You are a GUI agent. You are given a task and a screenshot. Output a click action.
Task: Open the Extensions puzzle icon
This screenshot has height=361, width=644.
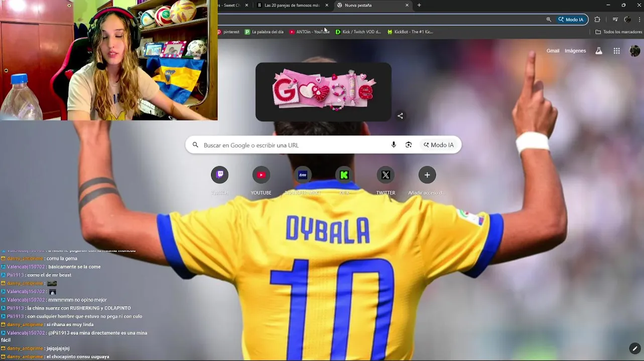597,20
